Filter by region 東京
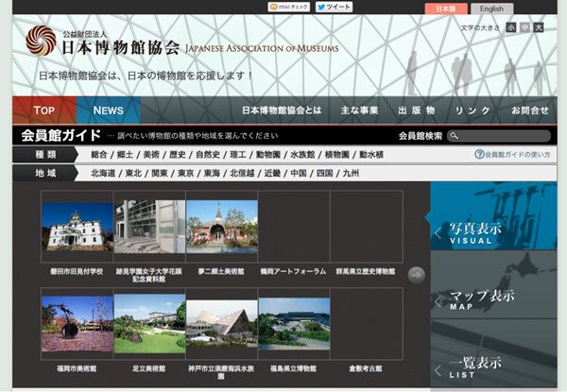This screenshot has height=392, width=567. [186, 174]
